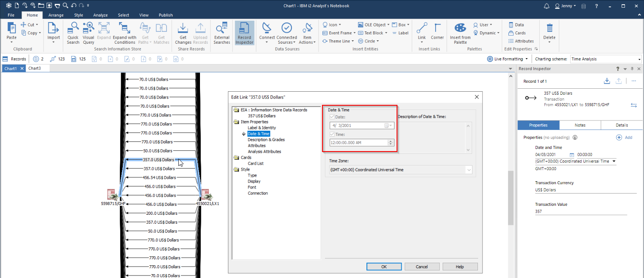Switch to the Analyze ribbon tab
The width and height of the screenshot is (644, 278).
(100, 15)
